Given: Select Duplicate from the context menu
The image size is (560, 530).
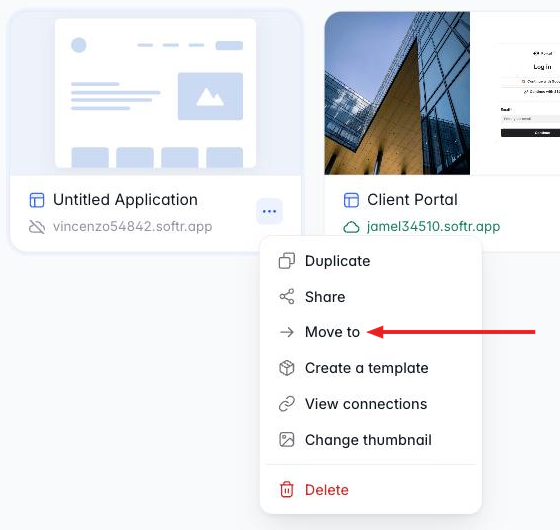Looking at the screenshot, I should coord(371,261).
